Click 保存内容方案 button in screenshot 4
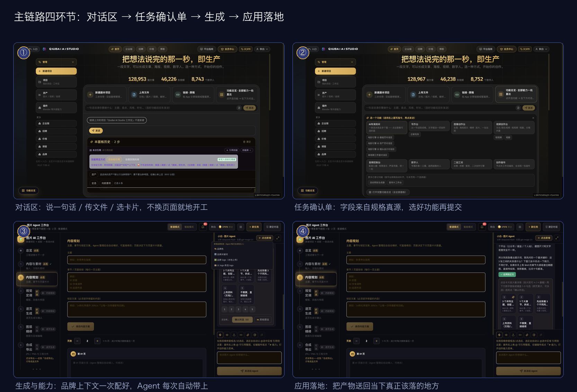The width and height of the screenshot is (577, 392). click(x=361, y=327)
